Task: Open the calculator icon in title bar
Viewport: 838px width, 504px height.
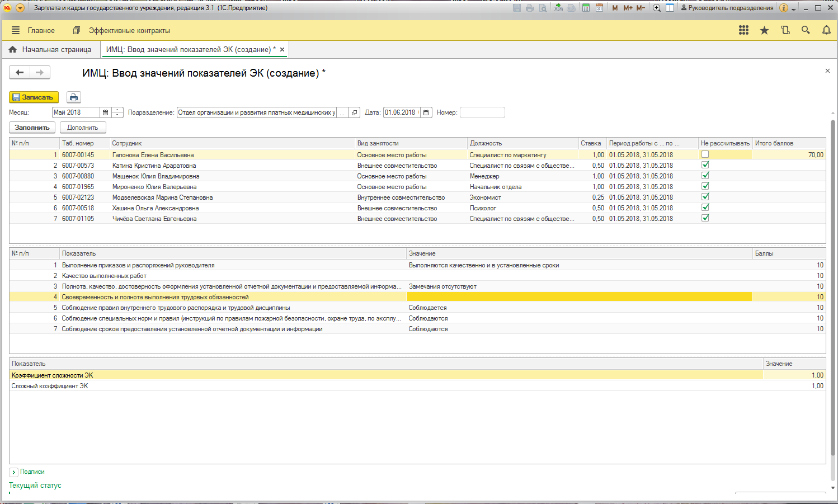Action: tap(586, 8)
